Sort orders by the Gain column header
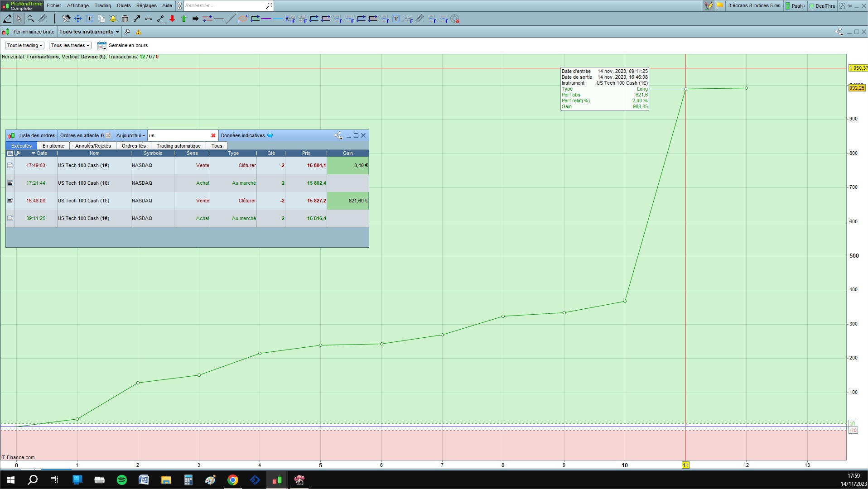 point(348,153)
